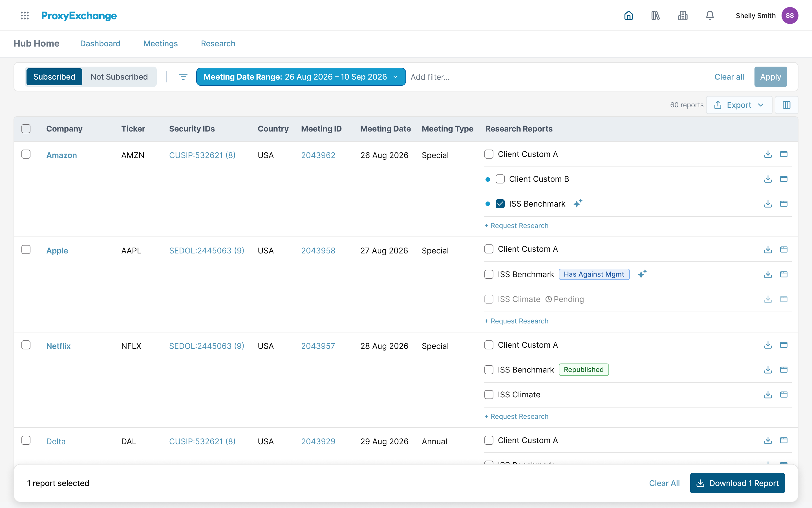Expand the Meeting Date Range filter

tap(301, 77)
